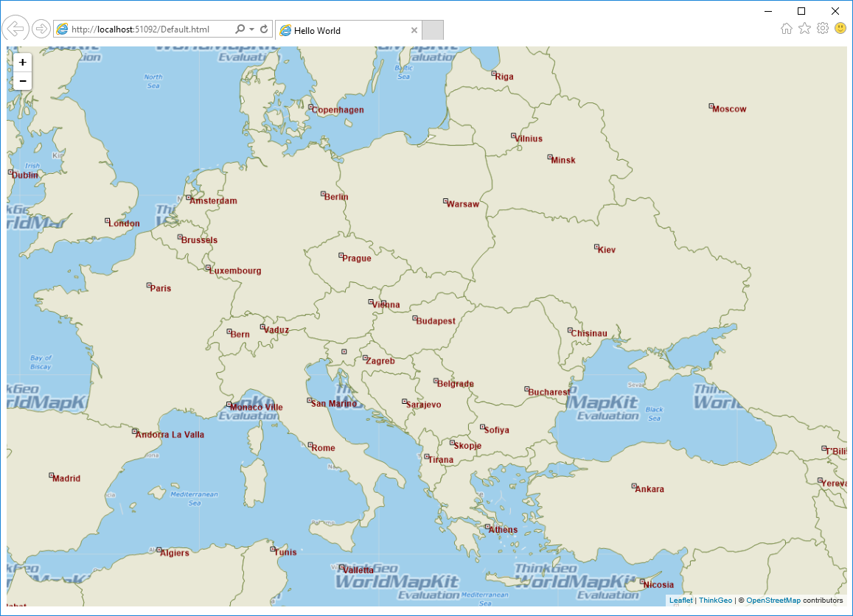This screenshot has height=616, width=853.
Task: Click the Athens city label
Action: coord(504,530)
